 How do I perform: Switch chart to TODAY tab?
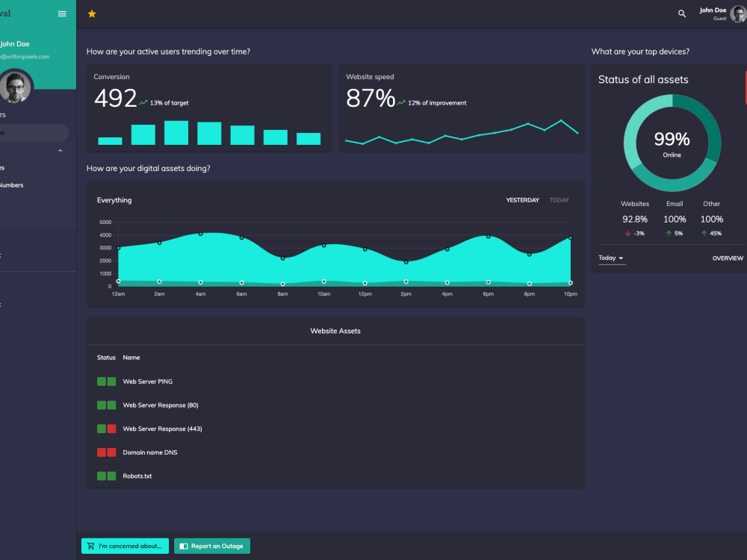[559, 200]
